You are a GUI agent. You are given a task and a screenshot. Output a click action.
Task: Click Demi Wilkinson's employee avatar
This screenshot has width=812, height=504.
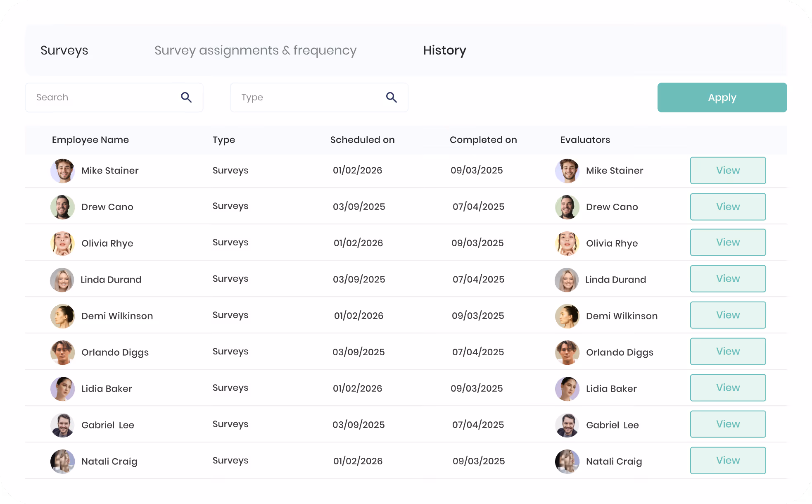pyautogui.click(x=62, y=316)
